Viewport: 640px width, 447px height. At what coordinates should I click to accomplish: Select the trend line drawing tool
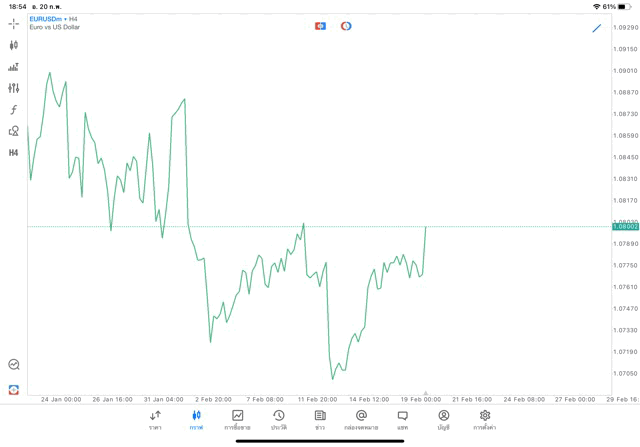pyautogui.click(x=597, y=28)
